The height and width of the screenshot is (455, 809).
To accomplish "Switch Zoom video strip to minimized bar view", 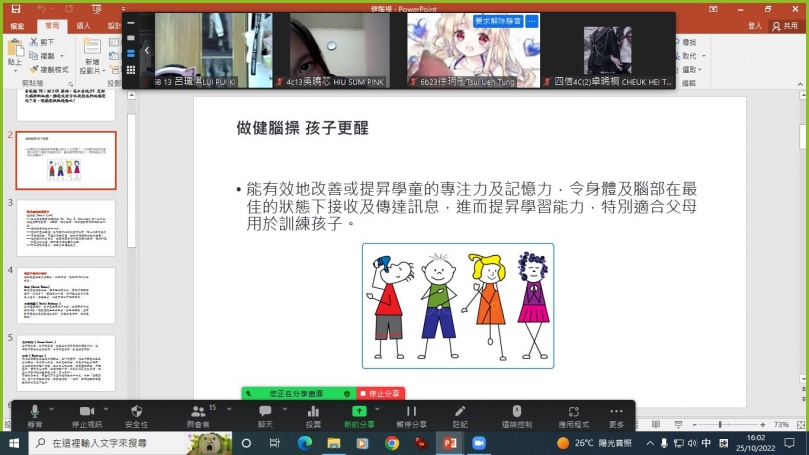I will tap(131, 23).
